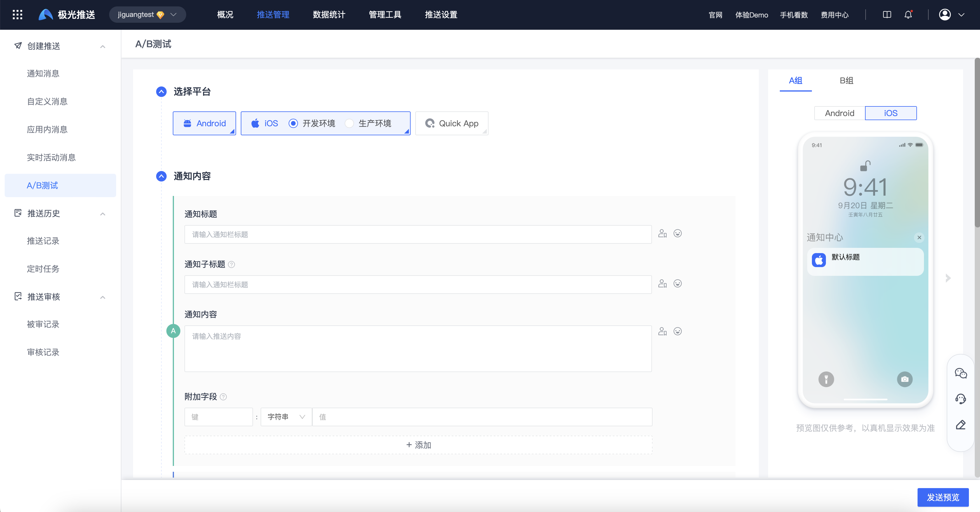Viewport: 980px width, 512px height.
Task: Open the 推送设置 top menu
Action: pyautogui.click(x=441, y=15)
